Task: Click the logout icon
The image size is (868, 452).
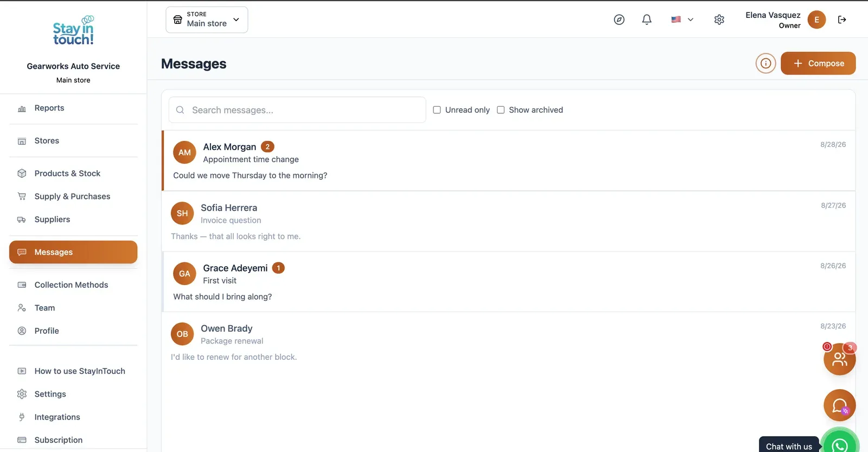Action: (x=842, y=20)
